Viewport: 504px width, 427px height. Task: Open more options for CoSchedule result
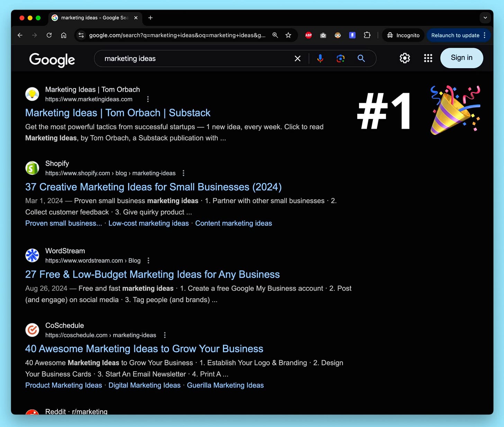coord(165,335)
